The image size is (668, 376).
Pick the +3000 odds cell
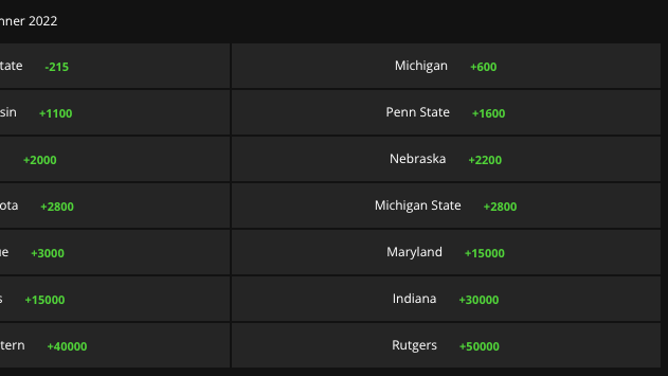pos(115,253)
